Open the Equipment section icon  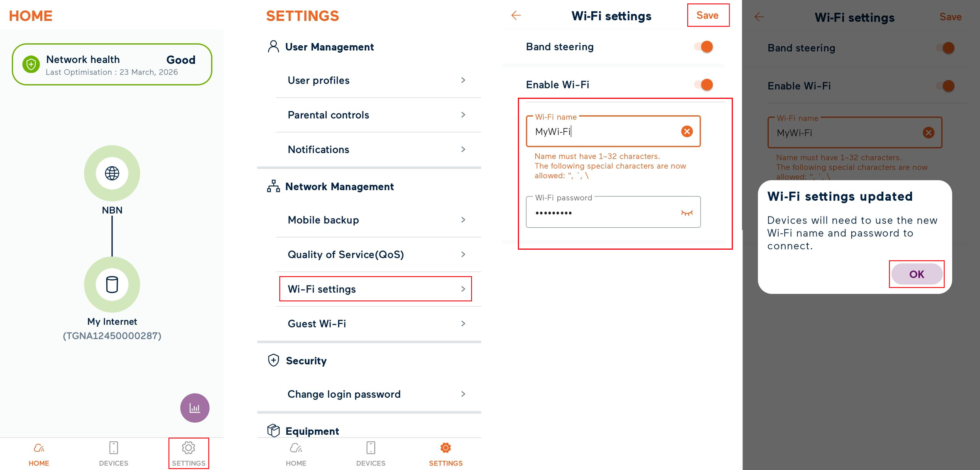[x=273, y=431]
